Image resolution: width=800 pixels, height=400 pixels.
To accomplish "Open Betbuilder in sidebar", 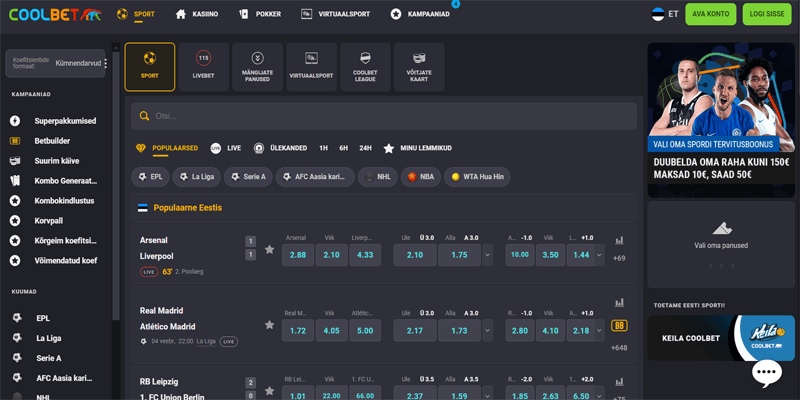I will pos(53,141).
